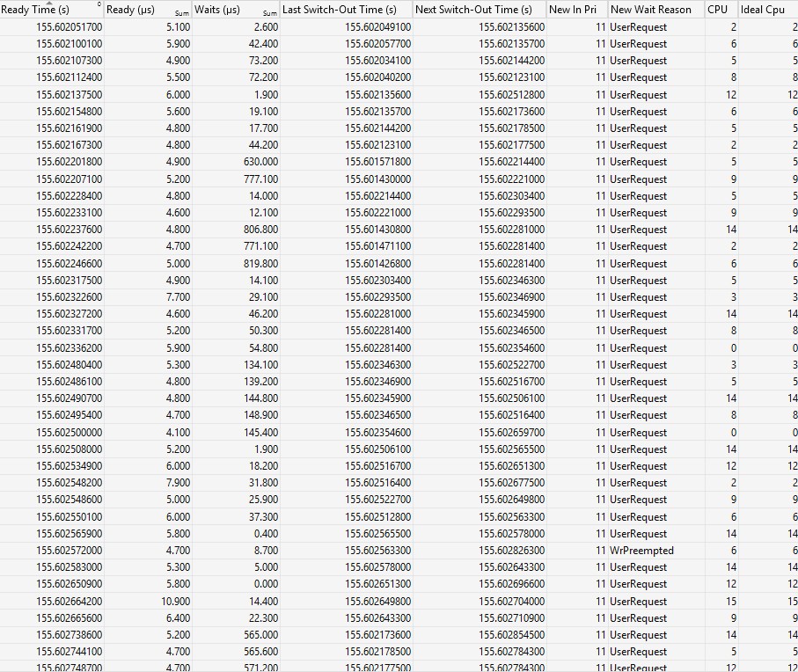This screenshot has height=672, width=798.
Task: Click the Waits value 565.600
Action: pos(260,652)
